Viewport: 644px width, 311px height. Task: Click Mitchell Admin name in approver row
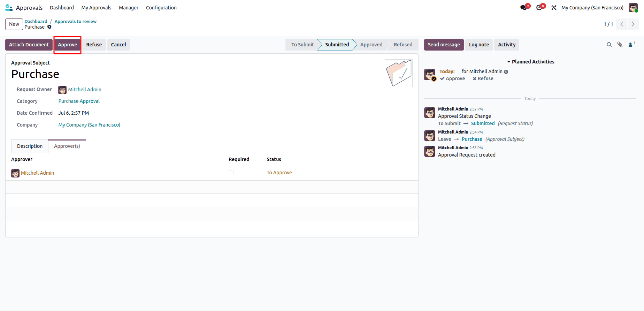pyautogui.click(x=37, y=173)
